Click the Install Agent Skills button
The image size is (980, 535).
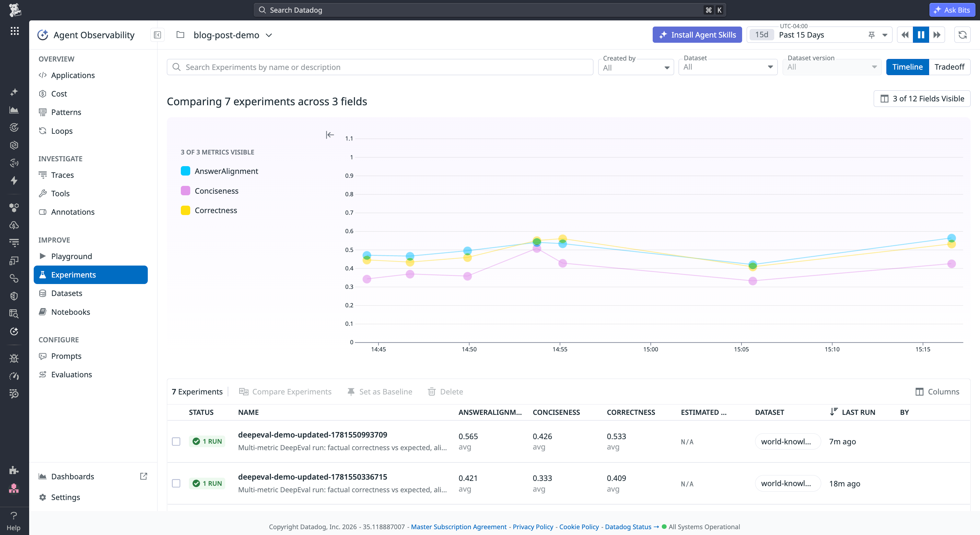pos(697,35)
